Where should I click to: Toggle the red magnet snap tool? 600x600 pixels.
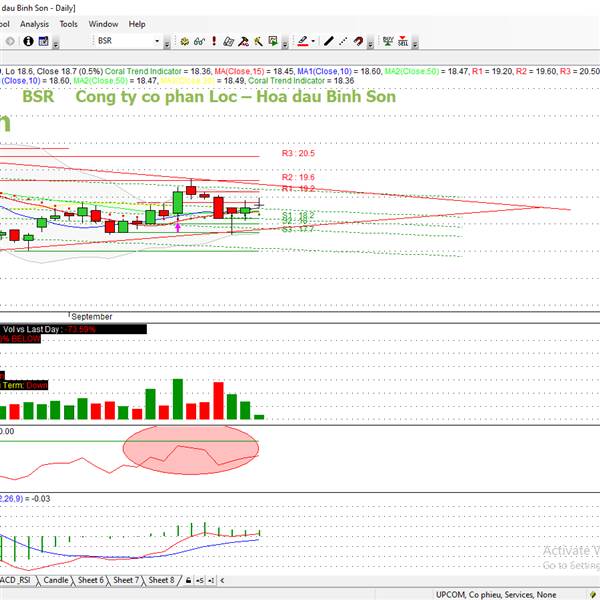[358, 41]
